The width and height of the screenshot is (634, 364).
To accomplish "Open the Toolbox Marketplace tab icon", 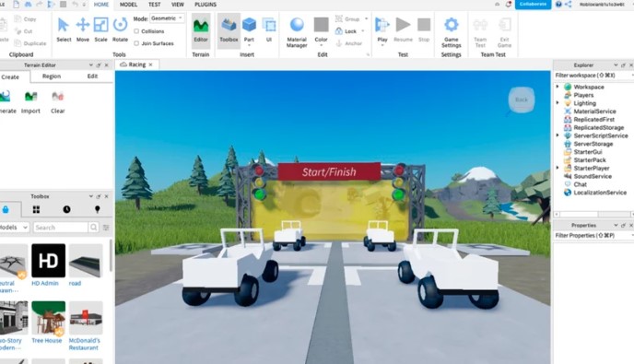I will point(6,209).
